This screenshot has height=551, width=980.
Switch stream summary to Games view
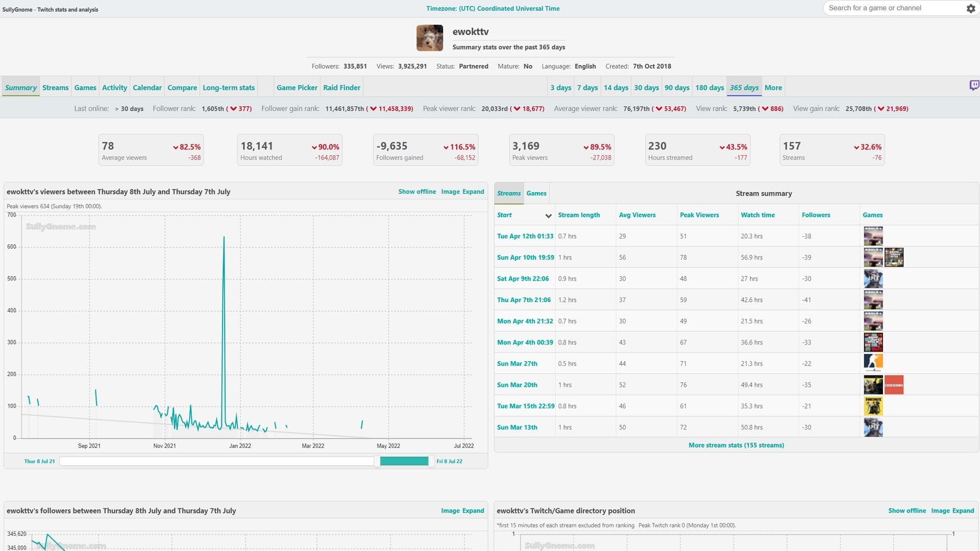[536, 193]
